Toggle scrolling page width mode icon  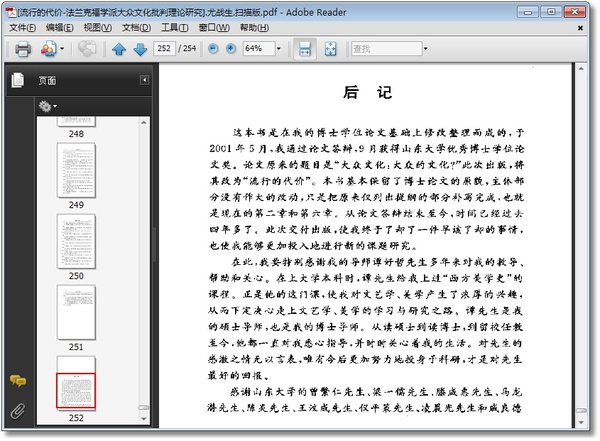[305, 49]
